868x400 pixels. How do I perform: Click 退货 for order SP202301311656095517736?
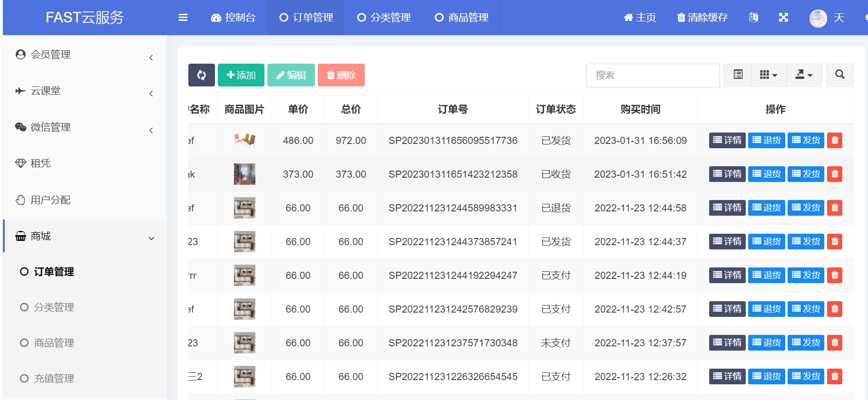click(x=767, y=140)
